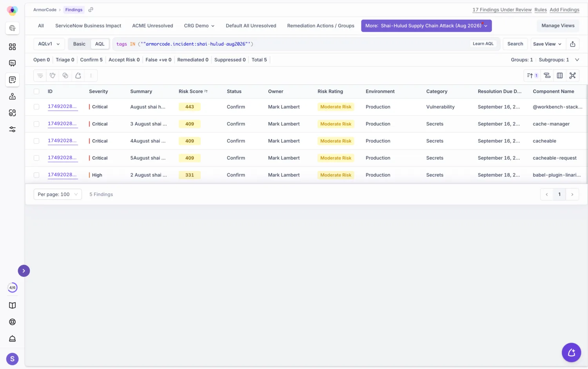
Task: Expand the AQLv1 version dropdown
Action: (x=49, y=44)
